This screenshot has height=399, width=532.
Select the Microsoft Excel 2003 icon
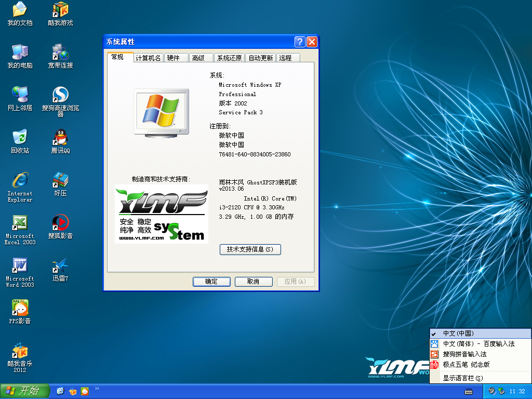point(20,230)
